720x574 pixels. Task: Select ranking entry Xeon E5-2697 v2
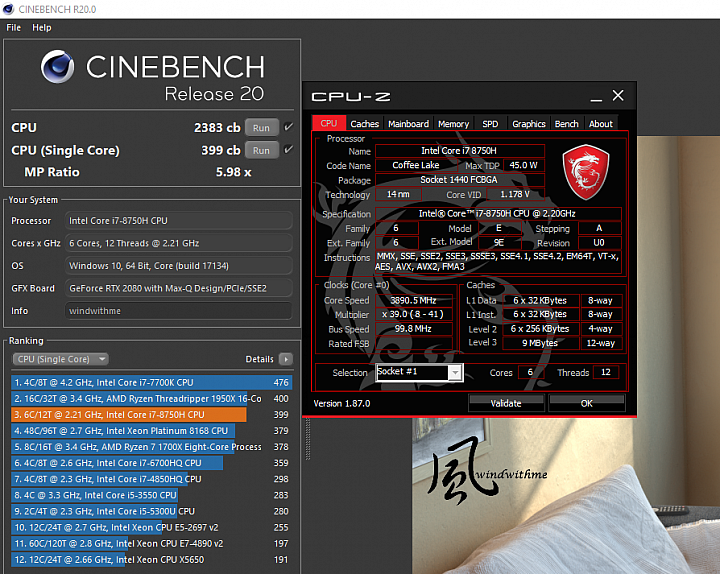(152, 527)
